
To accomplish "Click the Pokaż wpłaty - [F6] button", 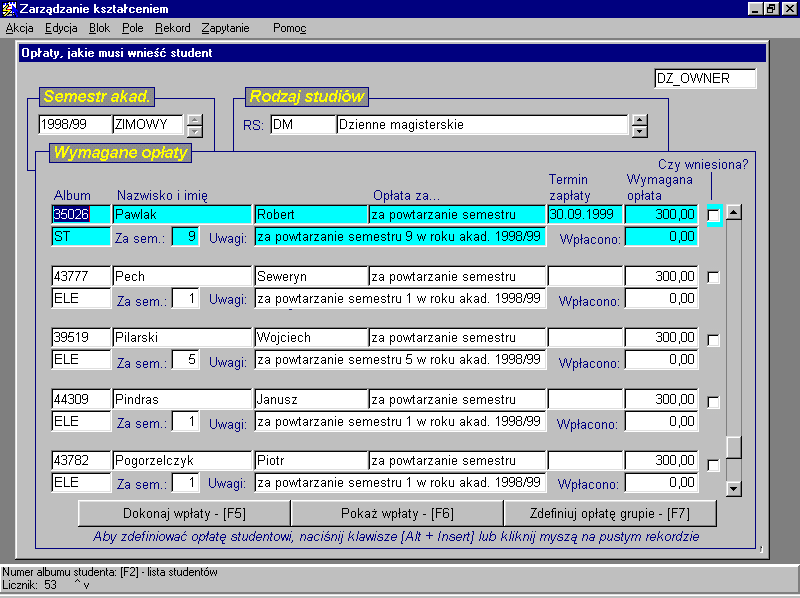I will [x=397, y=513].
